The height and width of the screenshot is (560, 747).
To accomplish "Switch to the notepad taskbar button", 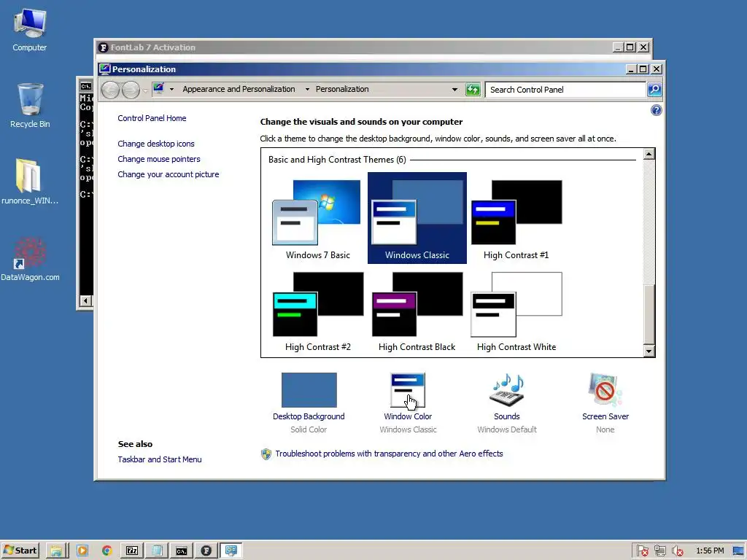I will tap(157, 551).
